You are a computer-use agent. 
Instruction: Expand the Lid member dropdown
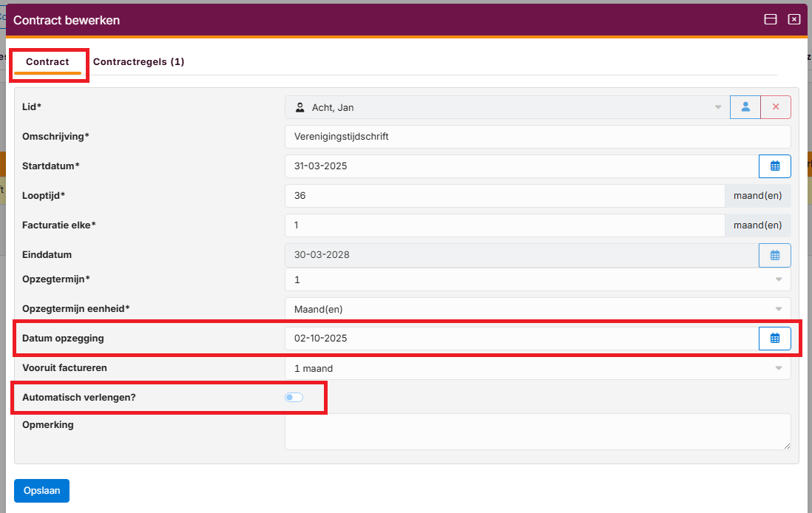[x=717, y=108]
